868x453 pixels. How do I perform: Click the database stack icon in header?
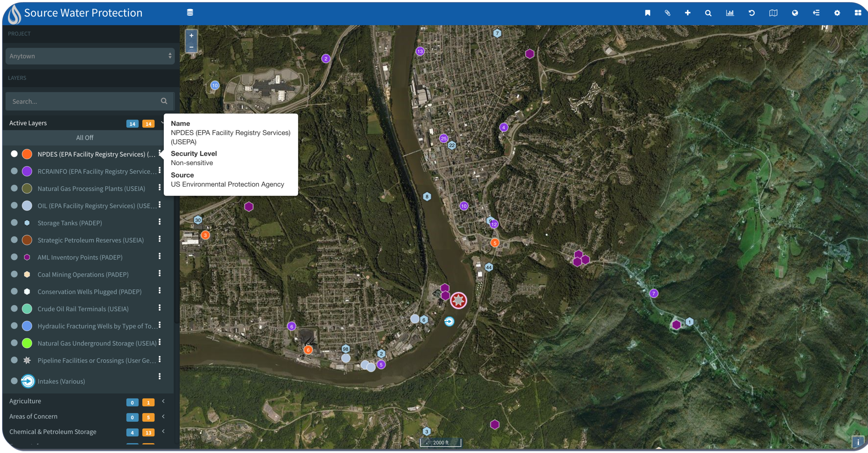point(190,13)
